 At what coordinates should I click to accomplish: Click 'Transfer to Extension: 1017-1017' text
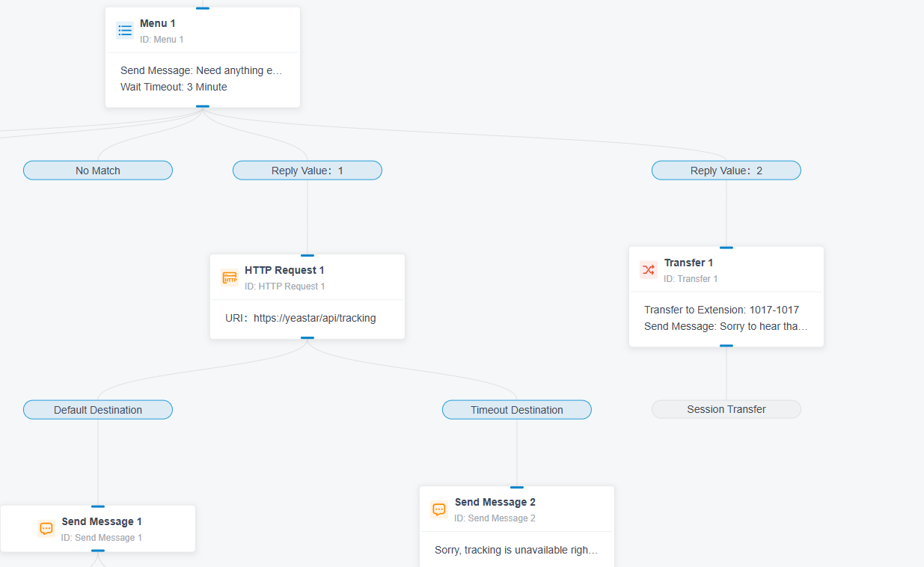pos(722,310)
